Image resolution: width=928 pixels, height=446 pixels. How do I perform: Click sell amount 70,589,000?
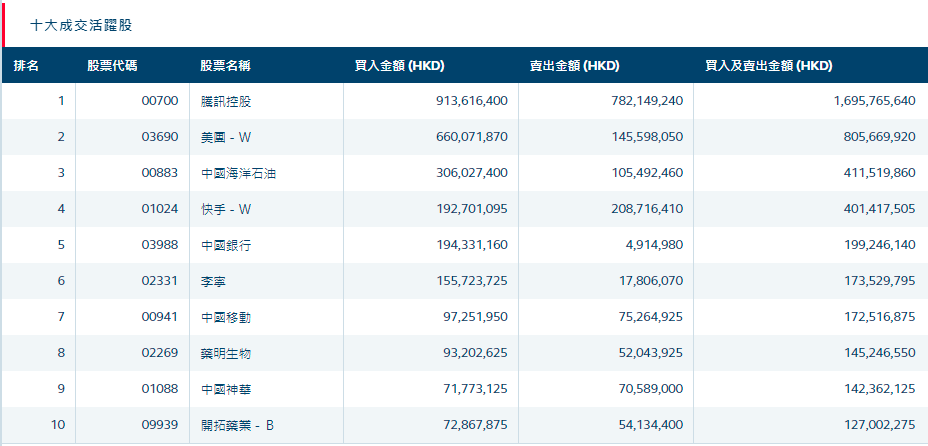click(x=651, y=390)
